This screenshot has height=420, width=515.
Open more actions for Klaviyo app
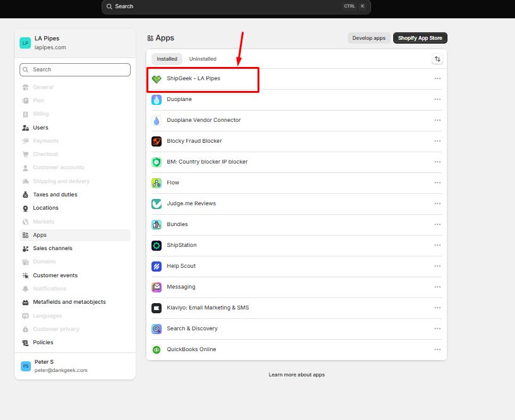click(x=437, y=308)
